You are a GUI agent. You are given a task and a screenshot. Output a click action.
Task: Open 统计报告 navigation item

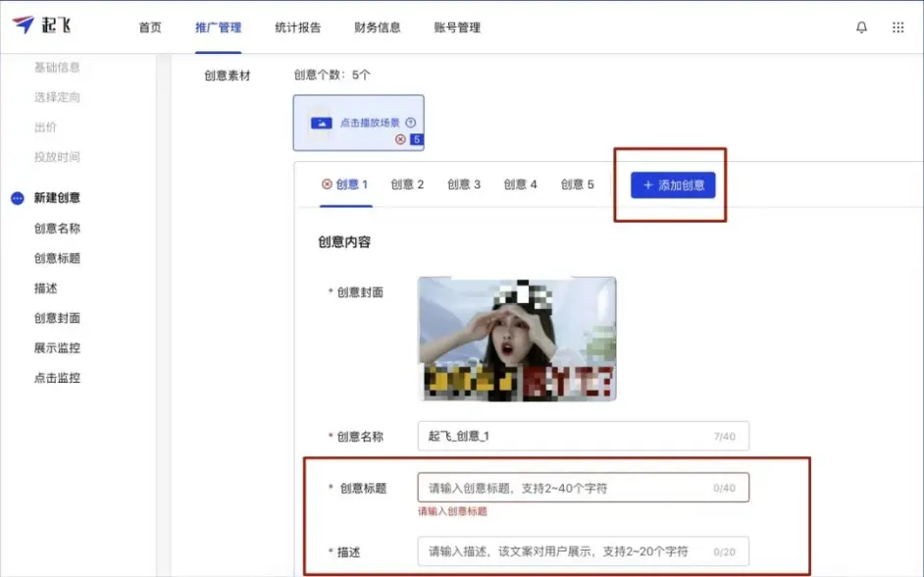coord(298,27)
